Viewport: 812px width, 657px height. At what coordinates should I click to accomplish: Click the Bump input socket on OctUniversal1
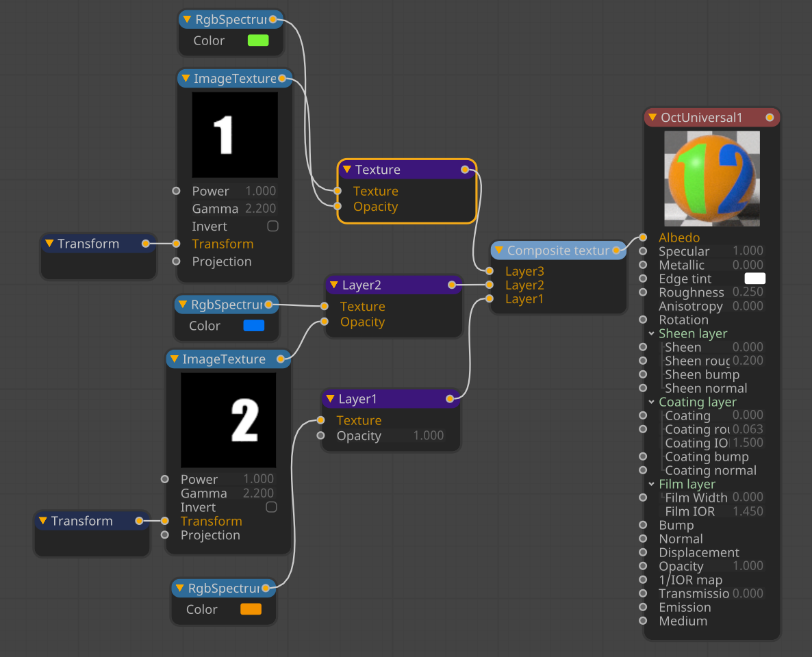click(x=643, y=525)
